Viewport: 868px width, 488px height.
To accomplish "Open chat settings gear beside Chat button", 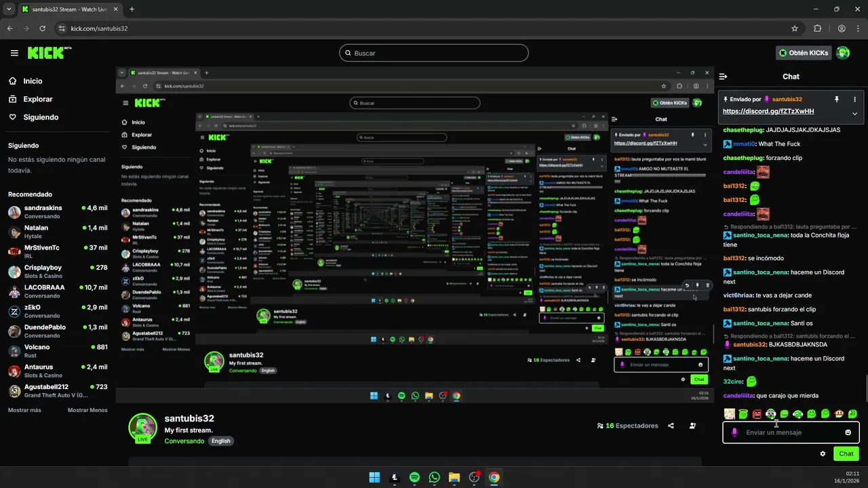I will coord(823,453).
